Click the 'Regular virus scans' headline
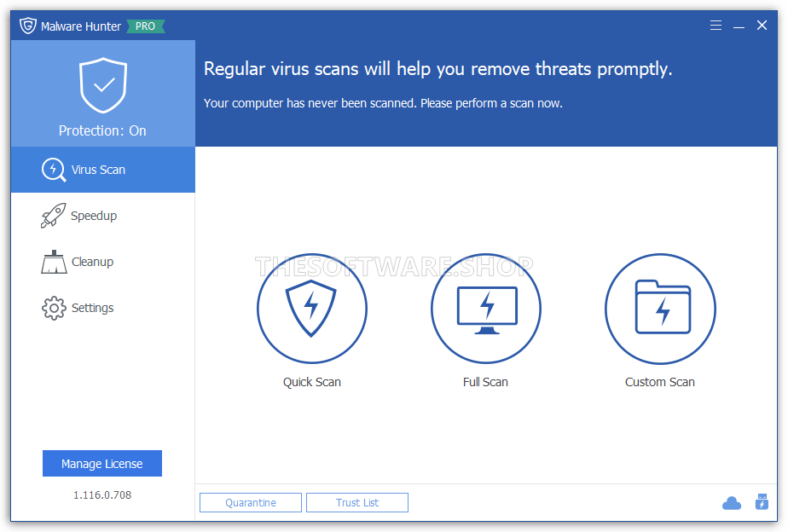This screenshot has width=788, height=532. [x=437, y=69]
